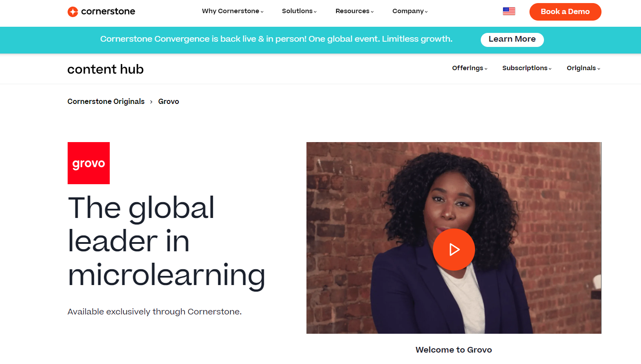Expand the Solutions dropdown
Screen dimensions: 641x364
299,11
